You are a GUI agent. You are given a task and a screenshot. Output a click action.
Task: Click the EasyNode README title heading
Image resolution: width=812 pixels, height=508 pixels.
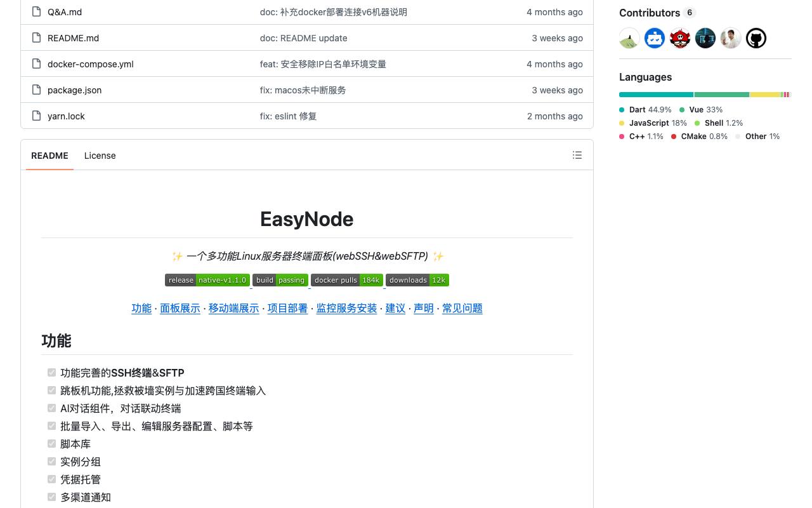pos(307,219)
